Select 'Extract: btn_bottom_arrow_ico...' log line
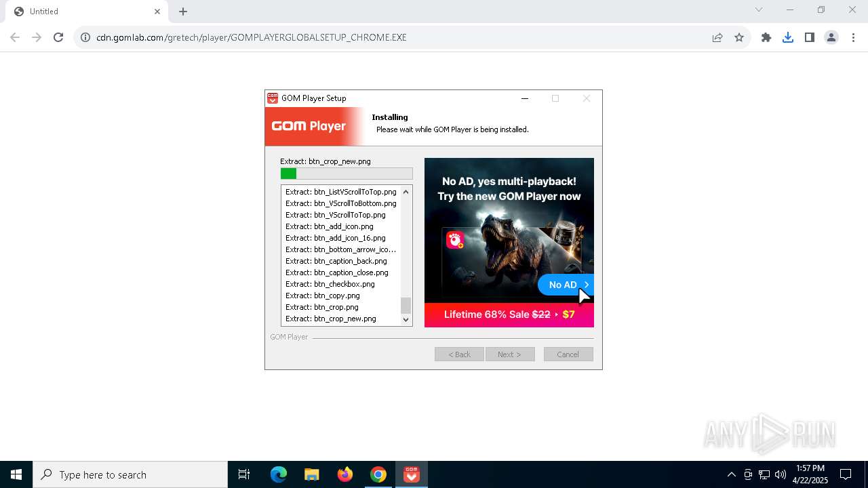868x488 pixels. [341, 249]
